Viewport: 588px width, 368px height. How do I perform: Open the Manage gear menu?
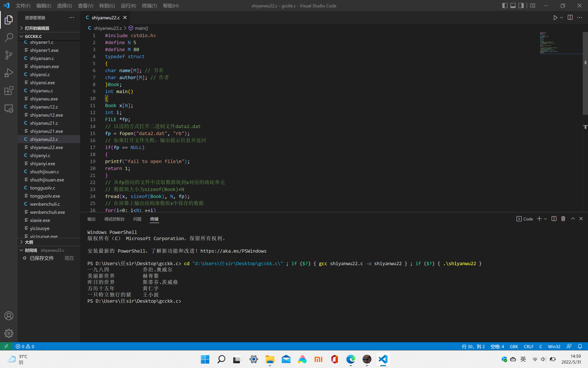[9, 333]
